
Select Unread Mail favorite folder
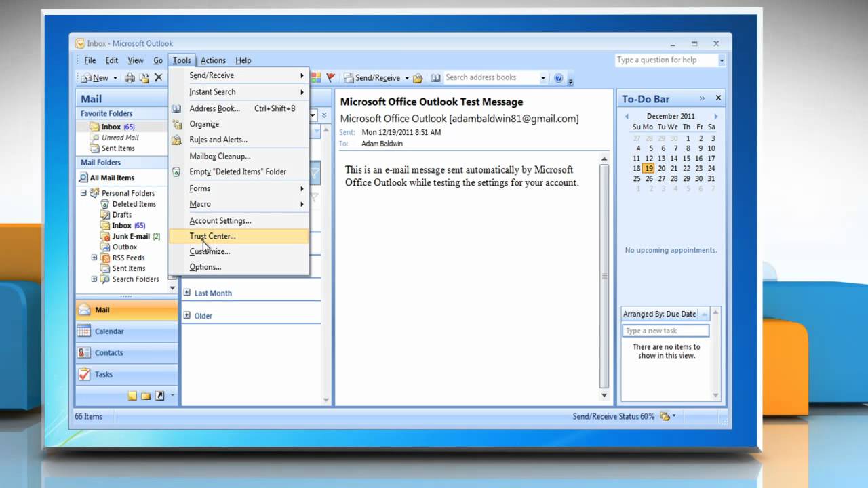coord(121,138)
